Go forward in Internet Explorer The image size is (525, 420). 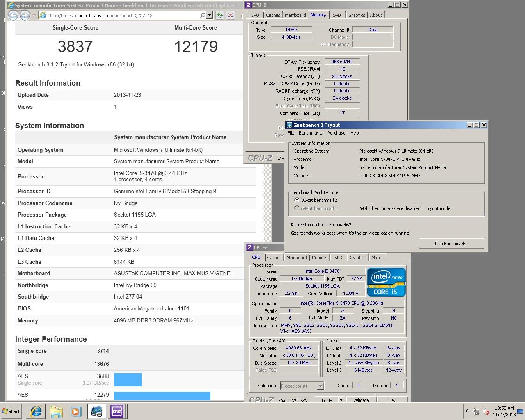click(x=25, y=16)
